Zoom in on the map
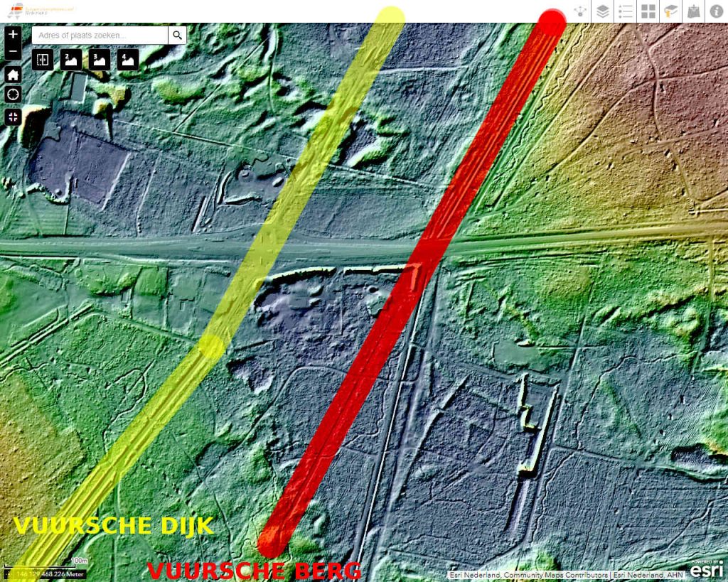Screen dimensions: 728x582 point(13,34)
